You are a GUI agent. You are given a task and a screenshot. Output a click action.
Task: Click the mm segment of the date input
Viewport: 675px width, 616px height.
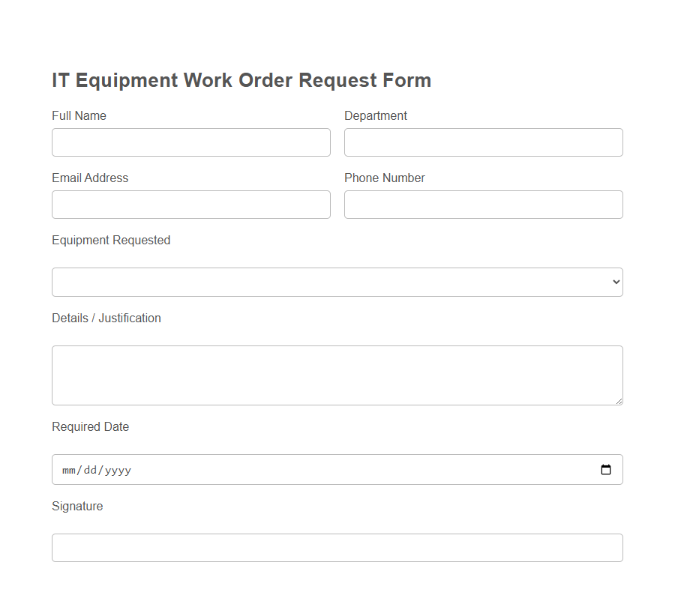[67, 470]
